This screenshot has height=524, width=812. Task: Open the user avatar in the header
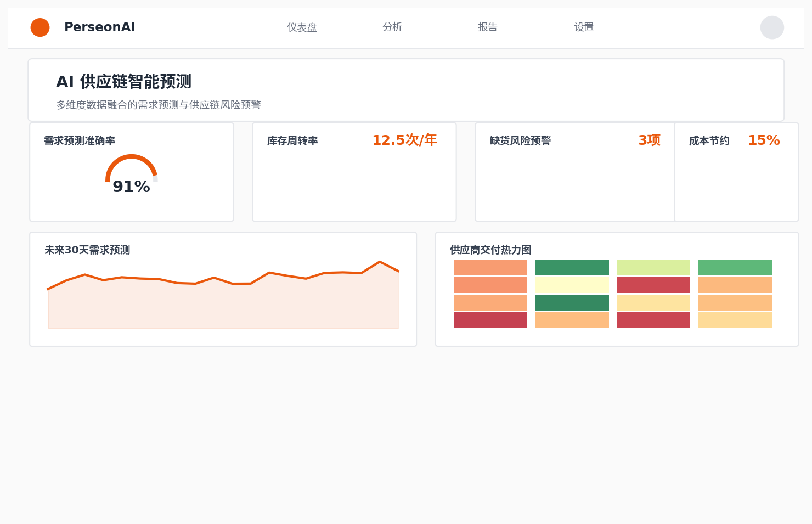coord(772,27)
